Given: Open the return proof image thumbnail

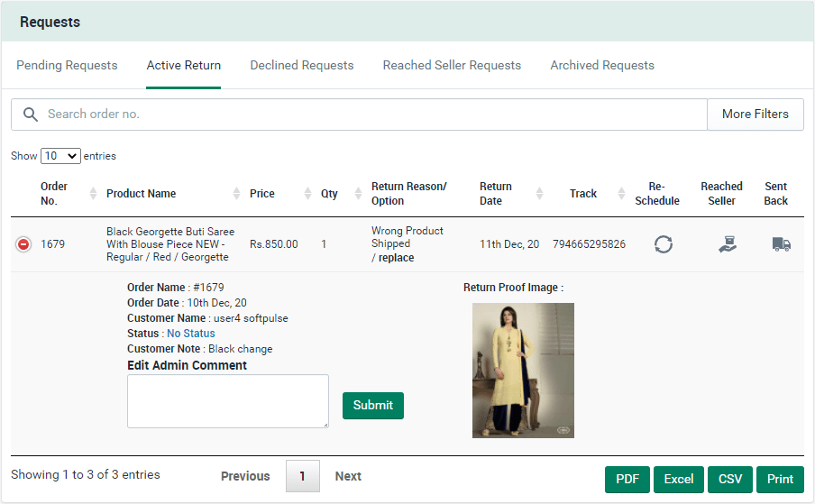Looking at the screenshot, I should point(523,371).
